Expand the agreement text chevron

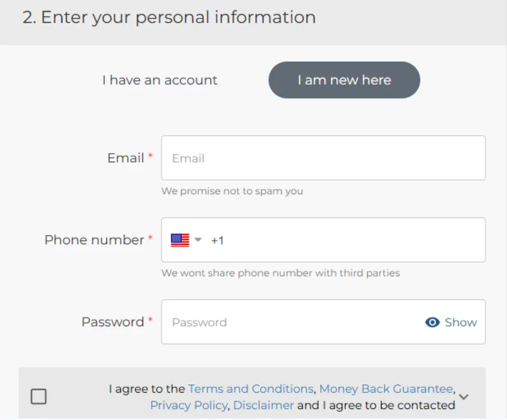click(x=464, y=397)
